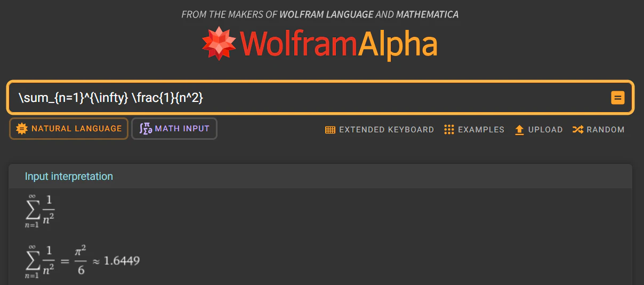Viewport: 644px width, 285px height.
Task: Click the result equation approximating 1.6449
Action: click(82, 261)
